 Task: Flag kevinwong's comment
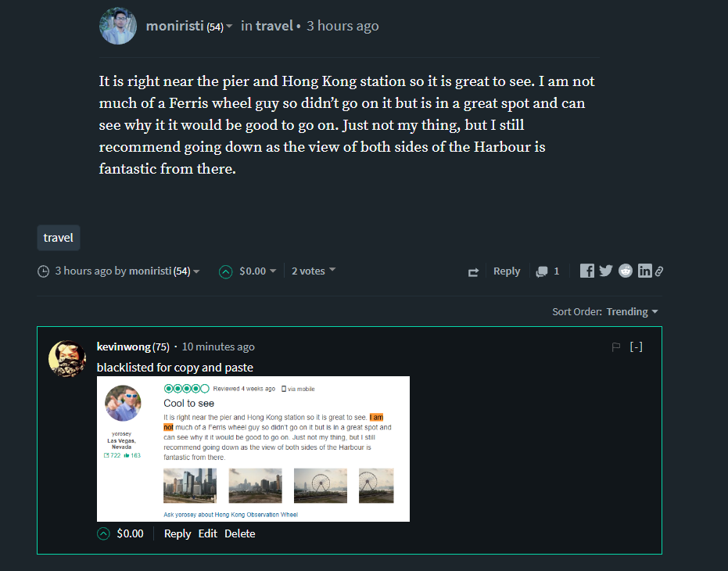(616, 347)
